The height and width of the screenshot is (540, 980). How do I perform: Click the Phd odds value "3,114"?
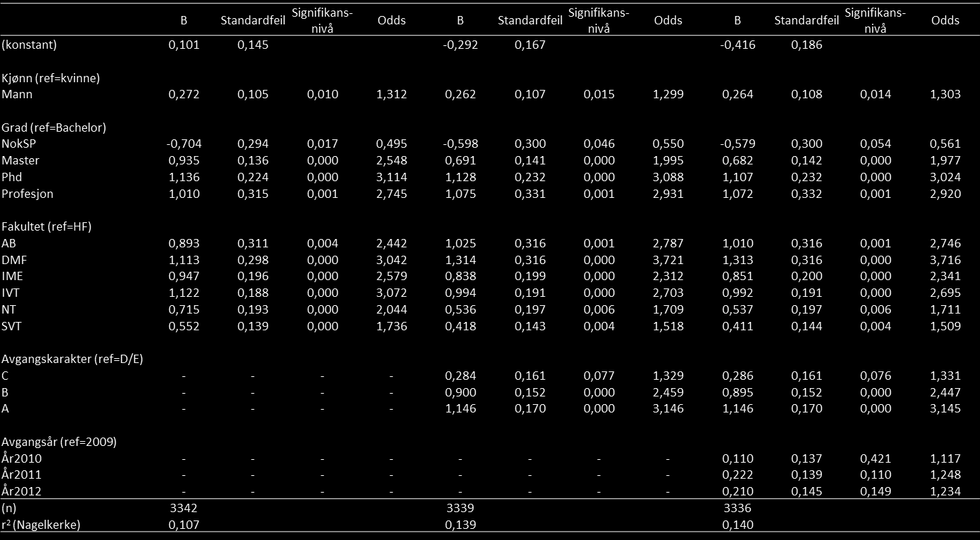391,177
